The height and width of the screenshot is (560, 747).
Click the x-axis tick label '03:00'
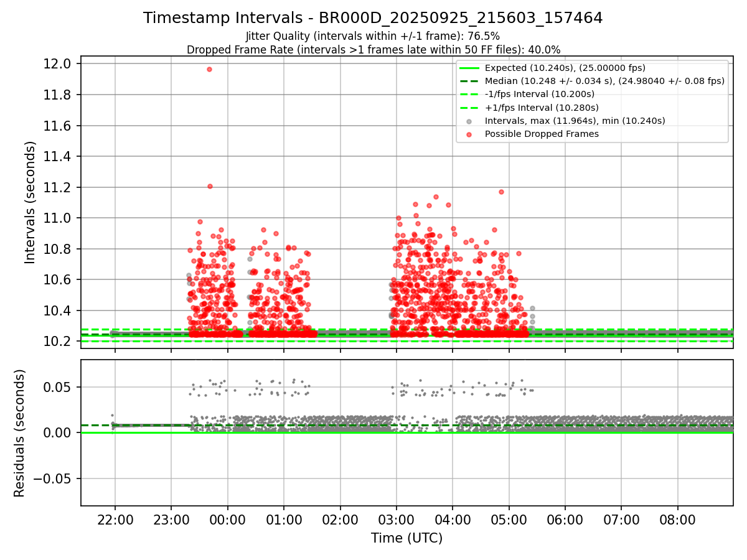click(x=396, y=519)
